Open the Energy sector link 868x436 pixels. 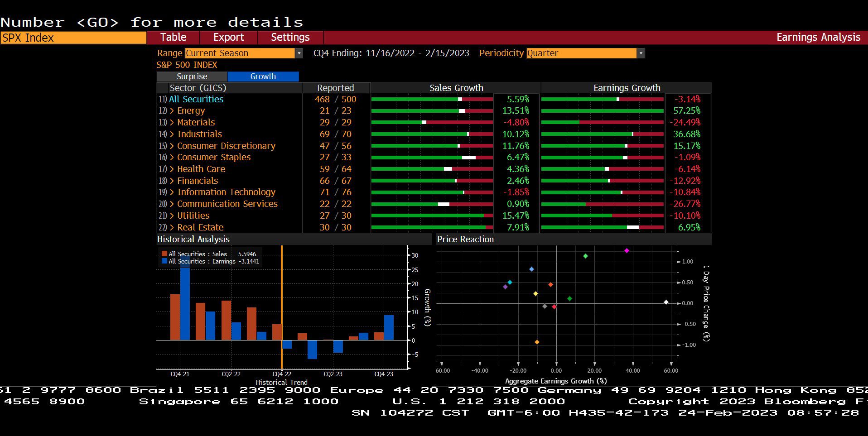191,111
